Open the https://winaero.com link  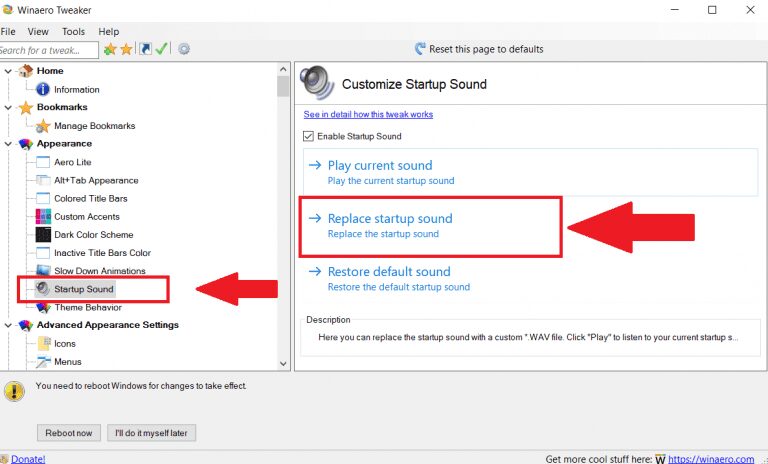(x=711, y=459)
